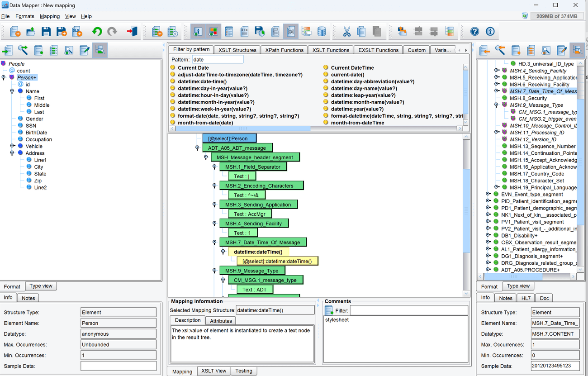Expand the Vehicle node in source tree

pyautogui.click(x=13, y=146)
